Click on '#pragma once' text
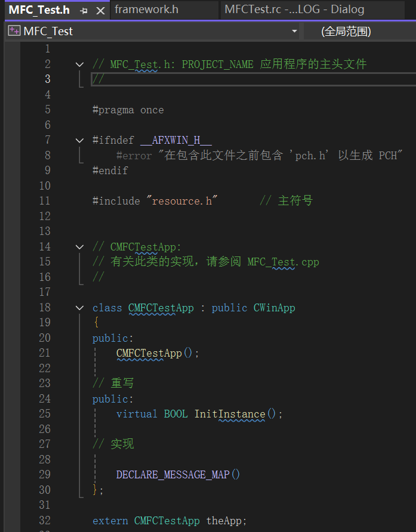The width and height of the screenshot is (416, 532). [128, 110]
